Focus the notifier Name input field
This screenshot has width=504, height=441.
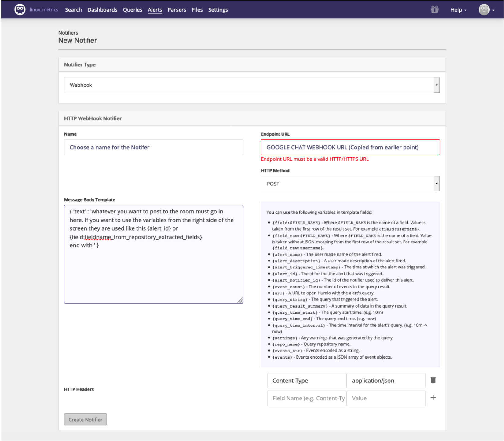[153, 147]
